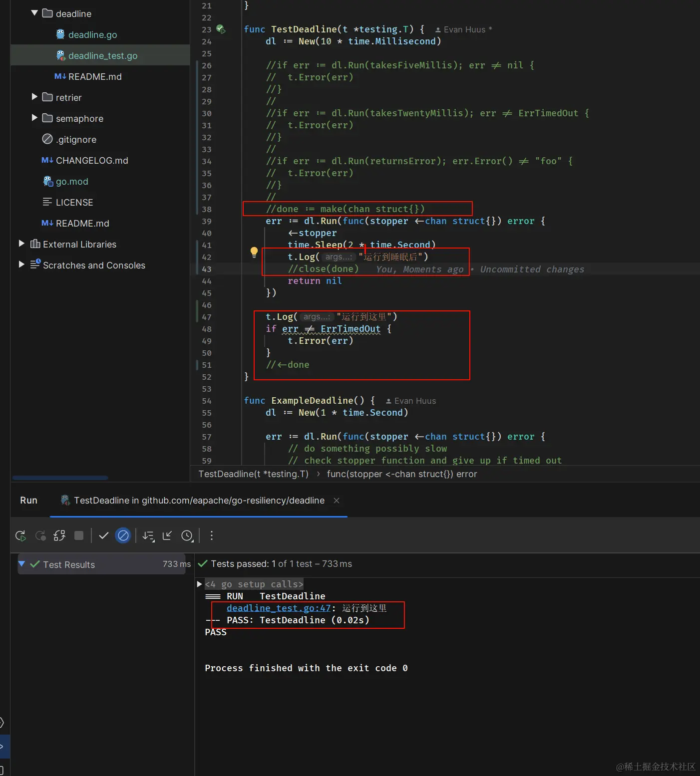Click the args inlay hint on line 42
The height and width of the screenshot is (776, 700).
pyautogui.click(x=339, y=257)
